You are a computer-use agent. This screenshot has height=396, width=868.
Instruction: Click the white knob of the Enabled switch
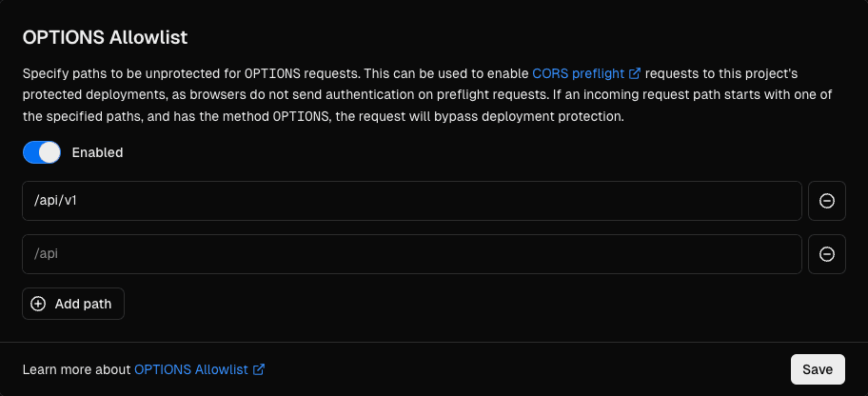click(x=49, y=152)
